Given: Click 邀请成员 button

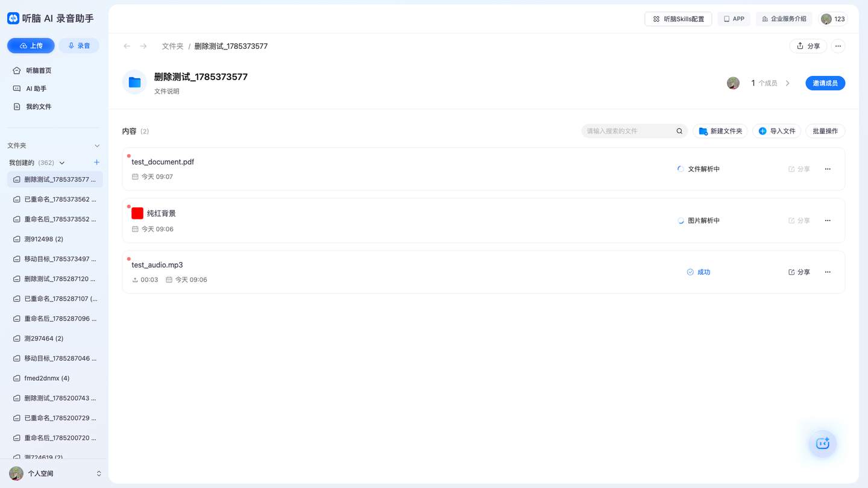Looking at the screenshot, I should pyautogui.click(x=825, y=83).
